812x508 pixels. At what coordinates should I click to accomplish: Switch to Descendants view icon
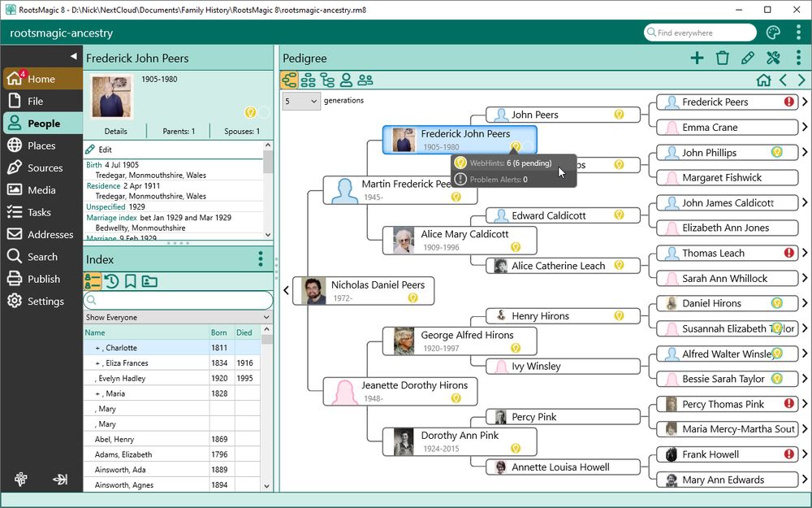coord(327,80)
